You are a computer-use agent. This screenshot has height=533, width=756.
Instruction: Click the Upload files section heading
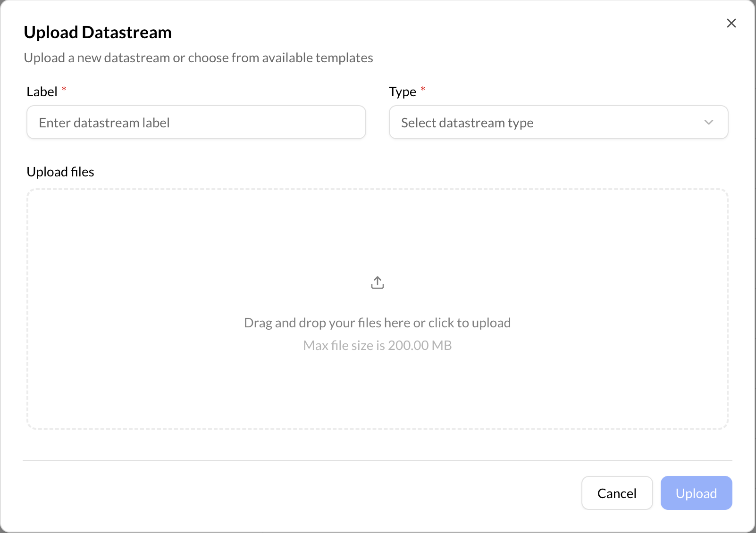tap(60, 172)
